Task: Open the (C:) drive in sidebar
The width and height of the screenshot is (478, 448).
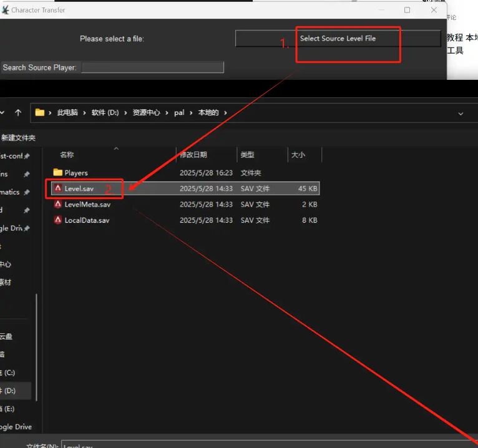Action: pos(7,373)
